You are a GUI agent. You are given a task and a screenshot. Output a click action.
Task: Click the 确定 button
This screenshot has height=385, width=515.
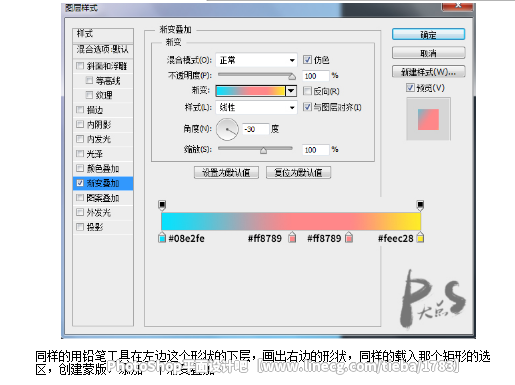pos(428,34)
